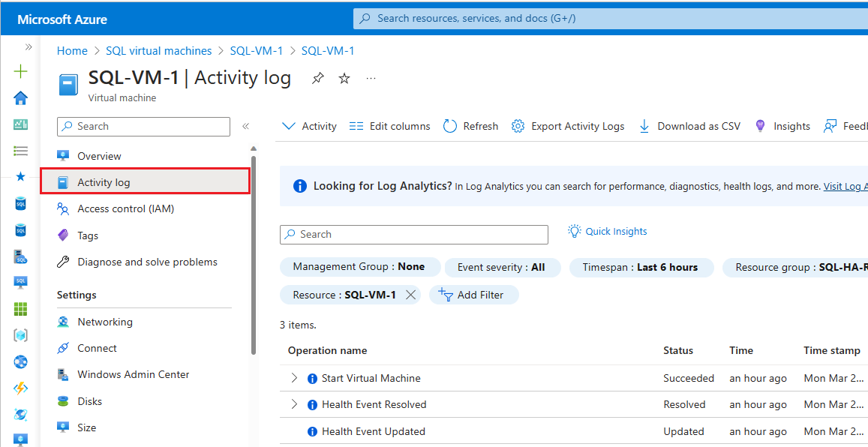The image size is (868, 447).
Task: Click the Add Filter button
Action: tap(473, 295)
